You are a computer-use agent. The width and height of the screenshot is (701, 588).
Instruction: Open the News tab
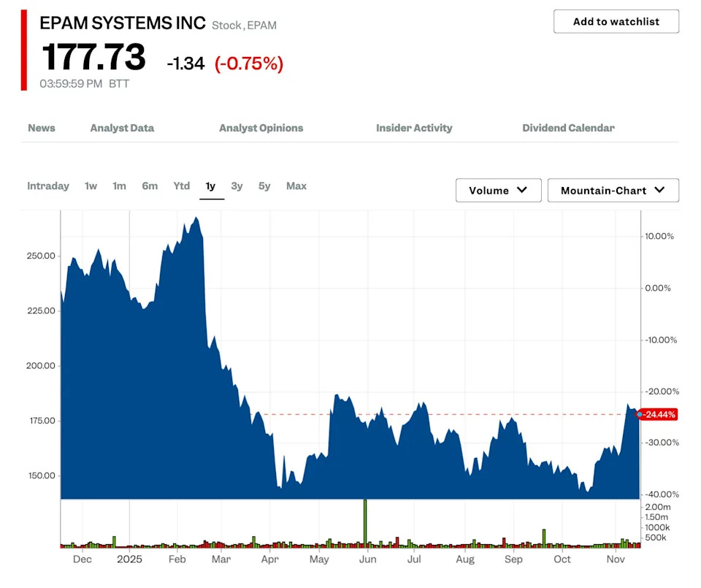42,128
